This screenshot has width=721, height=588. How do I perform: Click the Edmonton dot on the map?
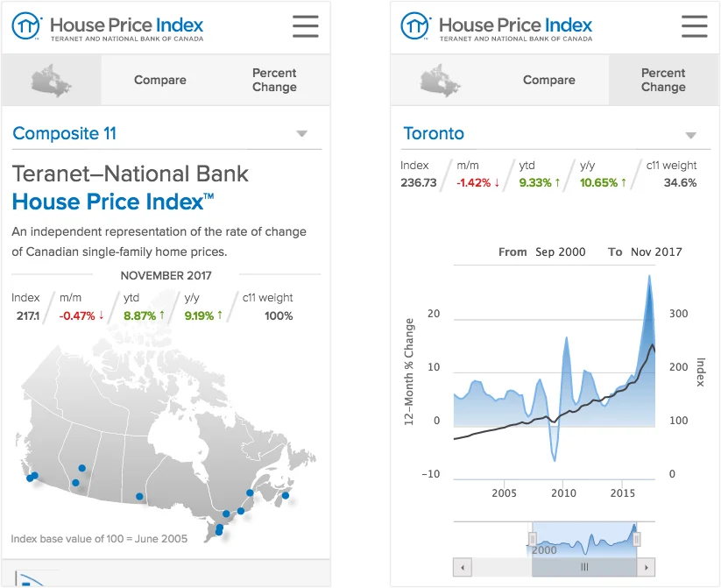(x=82, y=468)
